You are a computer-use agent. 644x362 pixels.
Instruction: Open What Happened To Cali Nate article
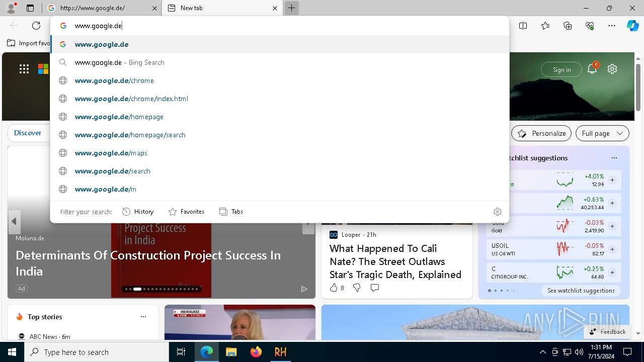pyautogui.click(x=395, y=261)
